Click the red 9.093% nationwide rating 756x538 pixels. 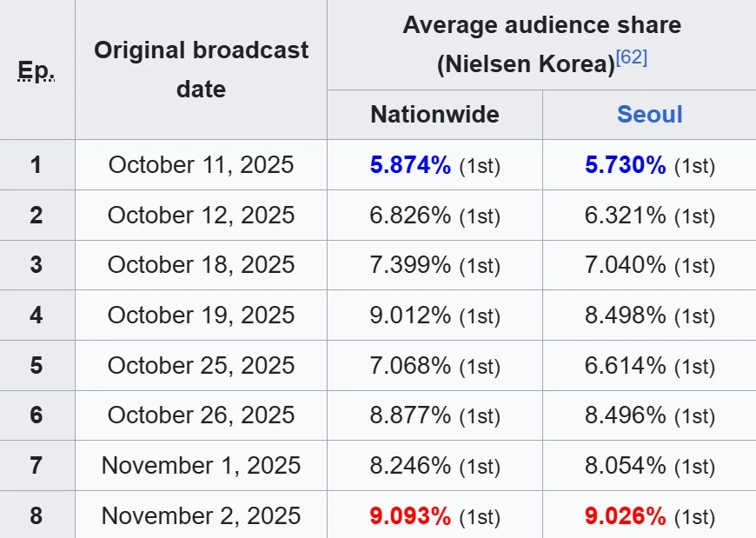pos(410,516)
